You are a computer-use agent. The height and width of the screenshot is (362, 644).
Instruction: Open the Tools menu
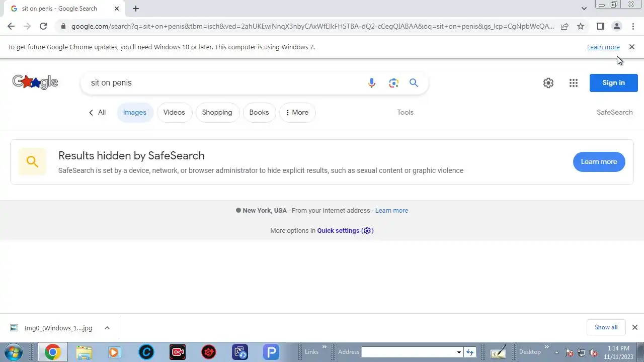[x=405, y=112]
